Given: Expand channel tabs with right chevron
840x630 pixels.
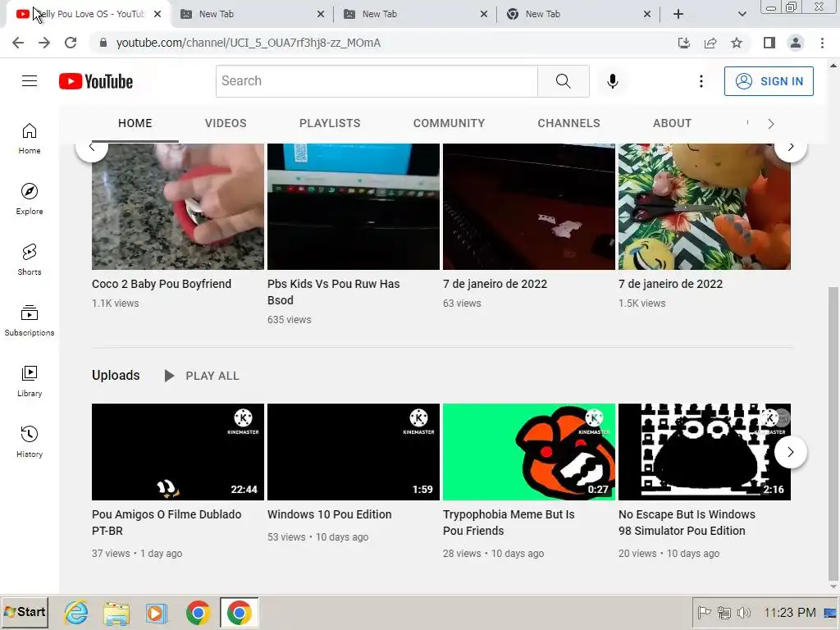Looking at the screenshot, I should [771, 124].
